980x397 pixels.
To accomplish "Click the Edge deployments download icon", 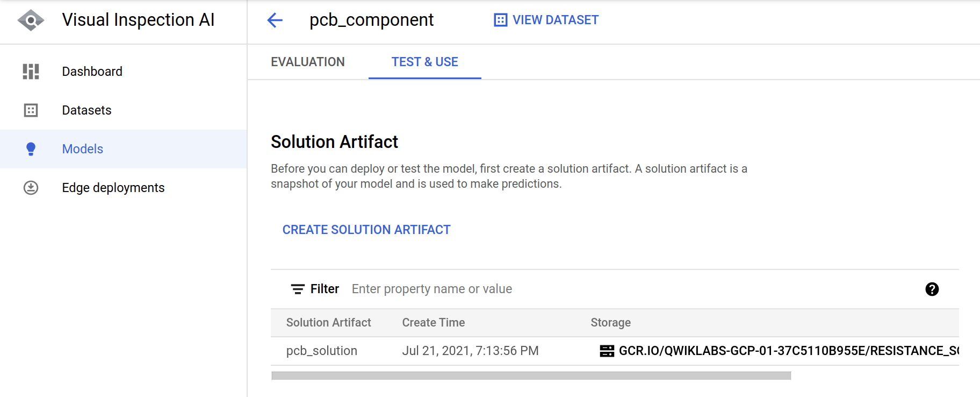I will point(31,188).
